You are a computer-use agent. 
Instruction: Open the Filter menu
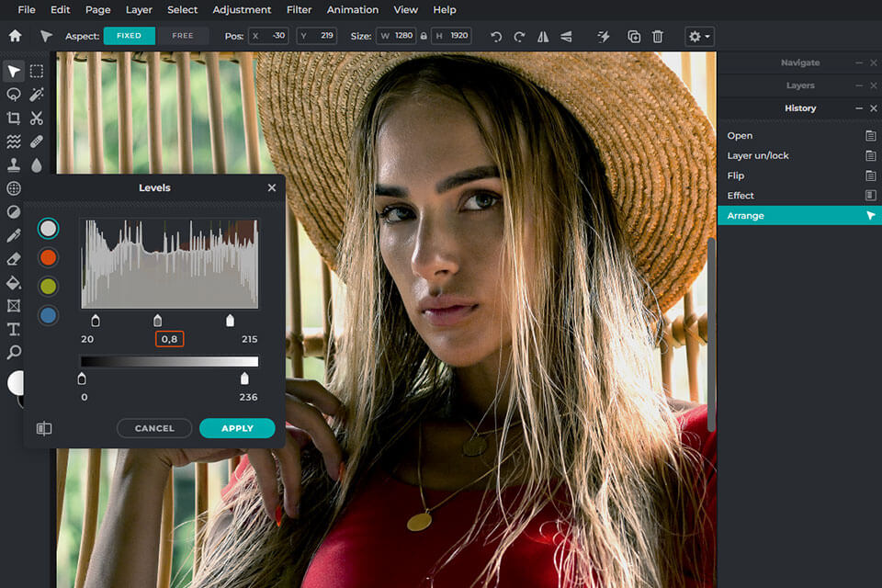(299, 10)
